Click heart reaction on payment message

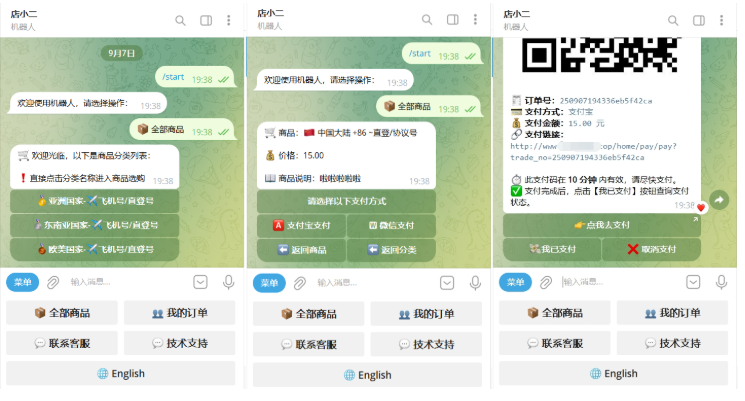click(x=701, y=208)
